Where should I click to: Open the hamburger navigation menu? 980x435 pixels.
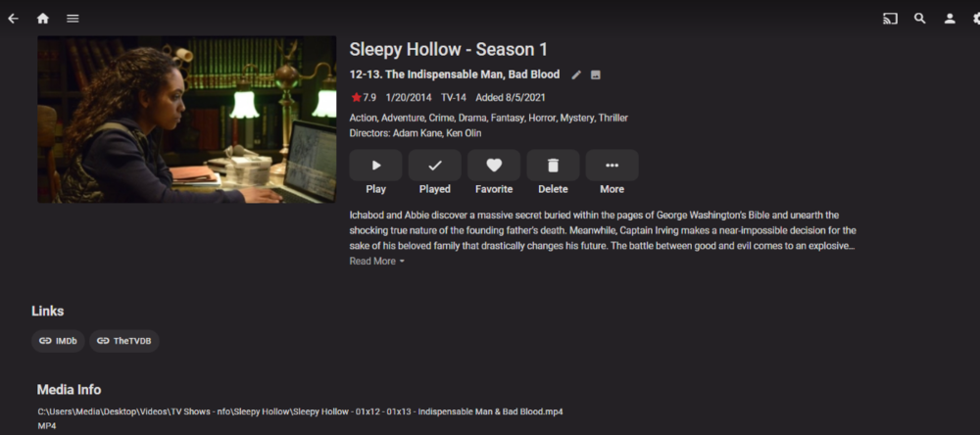pos(73,18)
